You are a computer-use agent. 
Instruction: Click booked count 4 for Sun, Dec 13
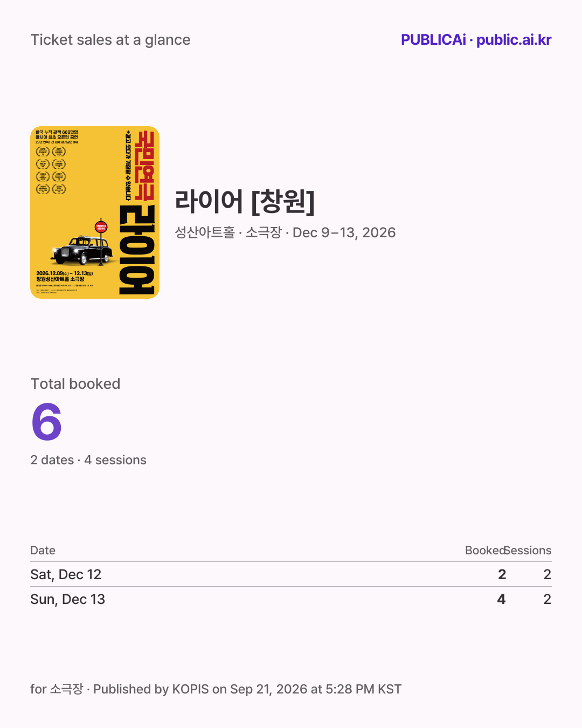[502, 599]
